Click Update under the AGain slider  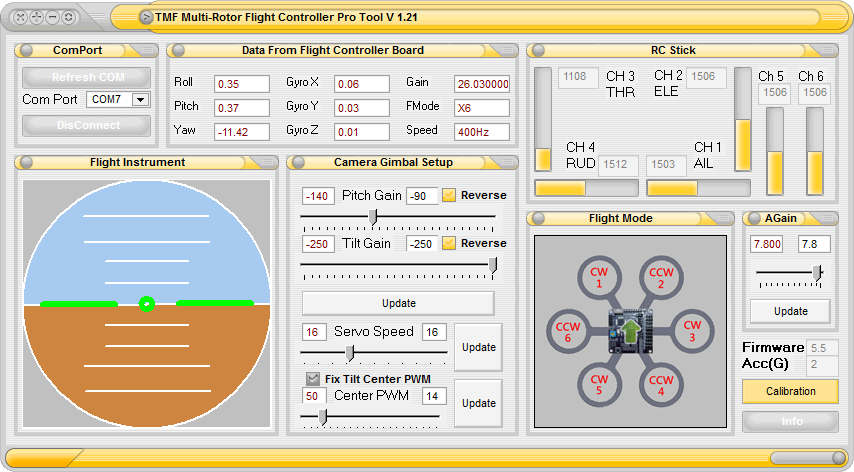[x=790, y=311]
